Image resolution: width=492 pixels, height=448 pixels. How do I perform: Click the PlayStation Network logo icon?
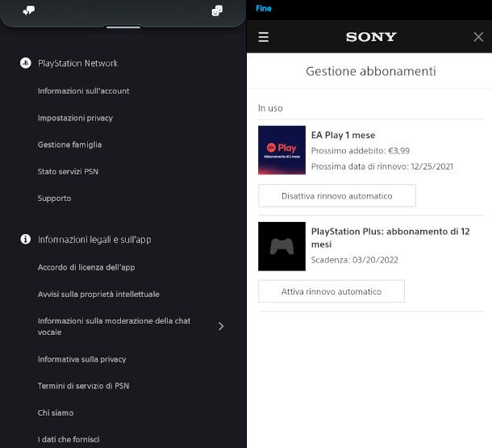tap(26, 63)
